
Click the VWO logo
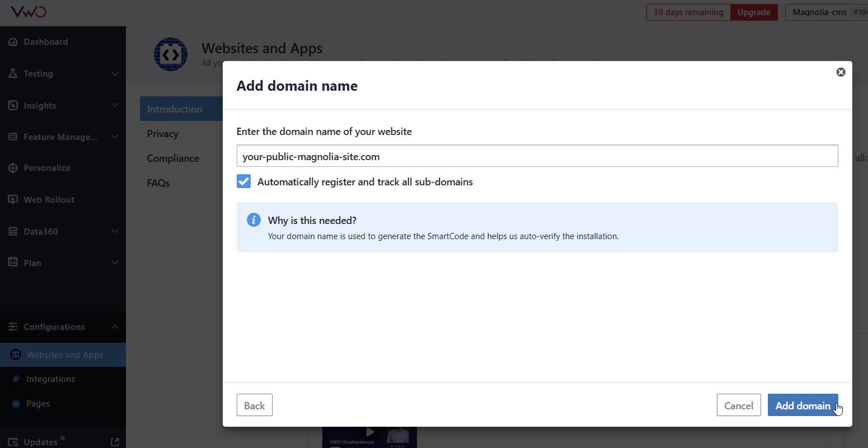(x=29, y=12)
